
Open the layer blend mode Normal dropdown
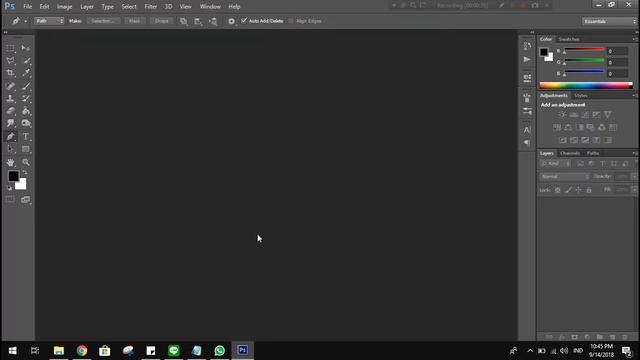565,177
